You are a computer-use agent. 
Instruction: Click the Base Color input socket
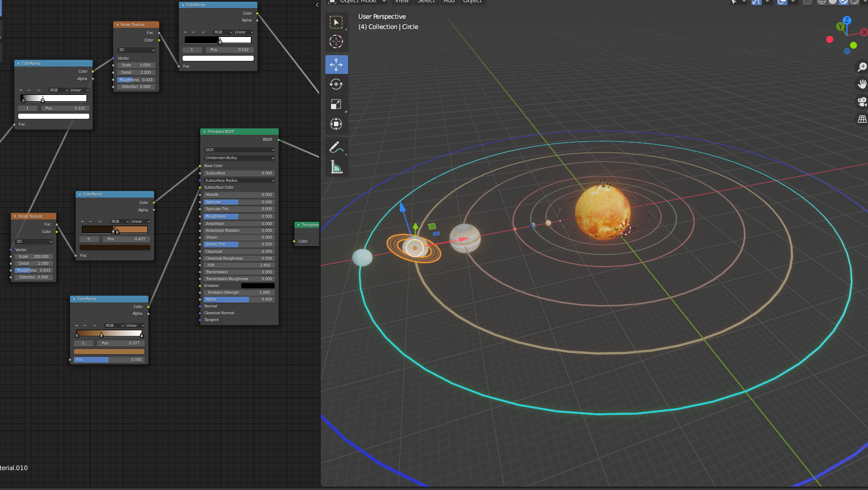pyautogui.click(x=200, y=166)
